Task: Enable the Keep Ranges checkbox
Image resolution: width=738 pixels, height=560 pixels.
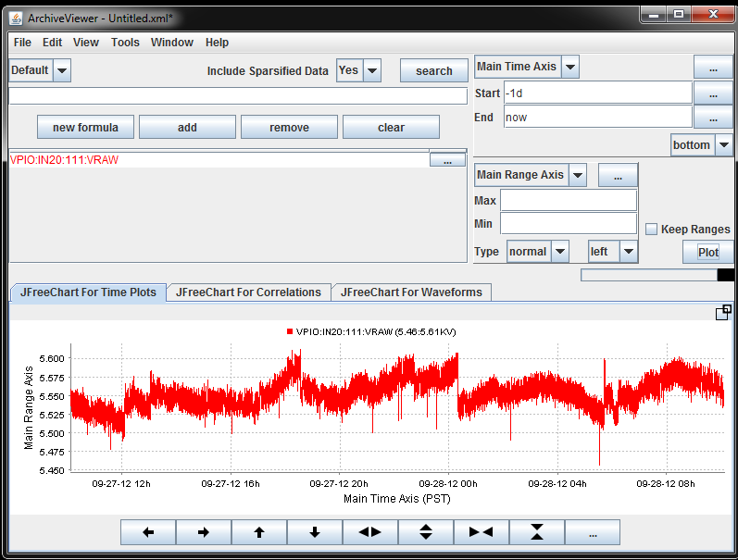Action: click(652, 230)
